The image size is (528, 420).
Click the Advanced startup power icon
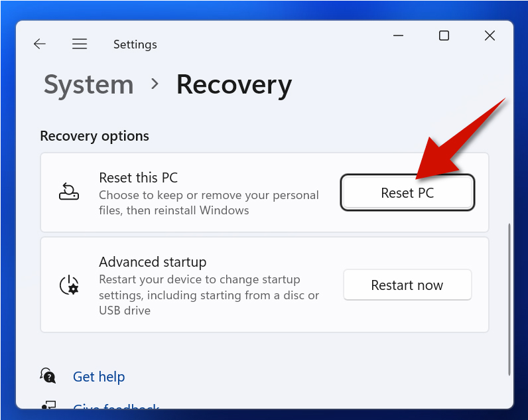(69, 285)
